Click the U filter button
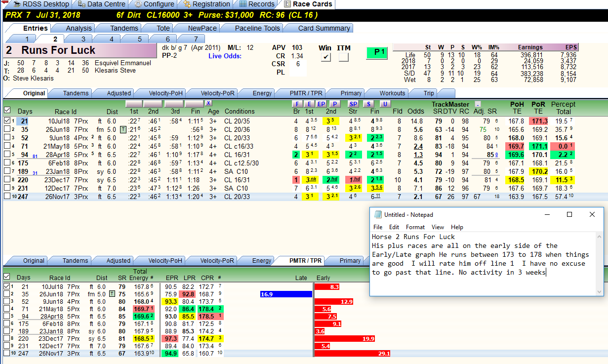This screenshot has height=364, width=608. (x=385, y=104)
